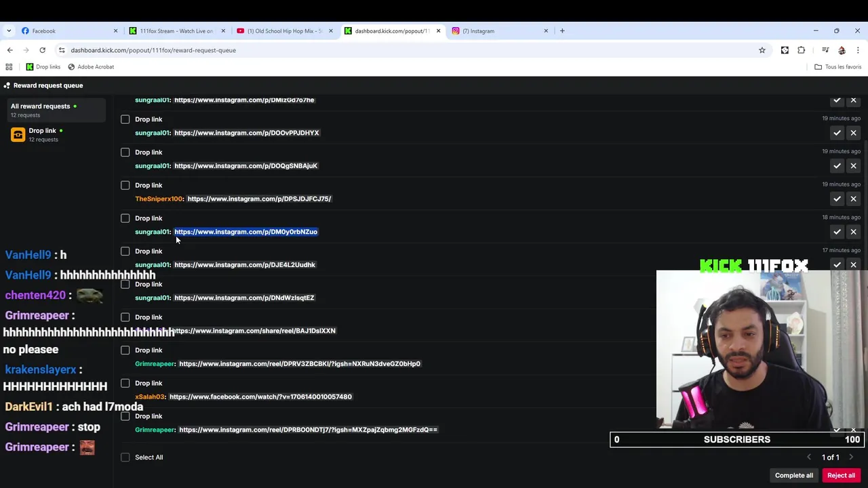This screenshot has width=868, height=488.
Task: Go to previous page of requests
Action: click(x=808, y=457)
